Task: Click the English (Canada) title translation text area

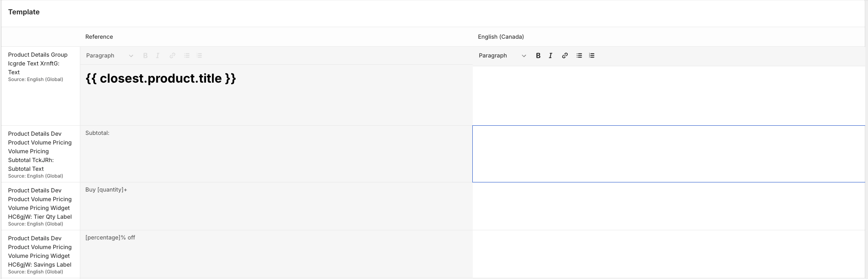Action: (x=668, y=95)
